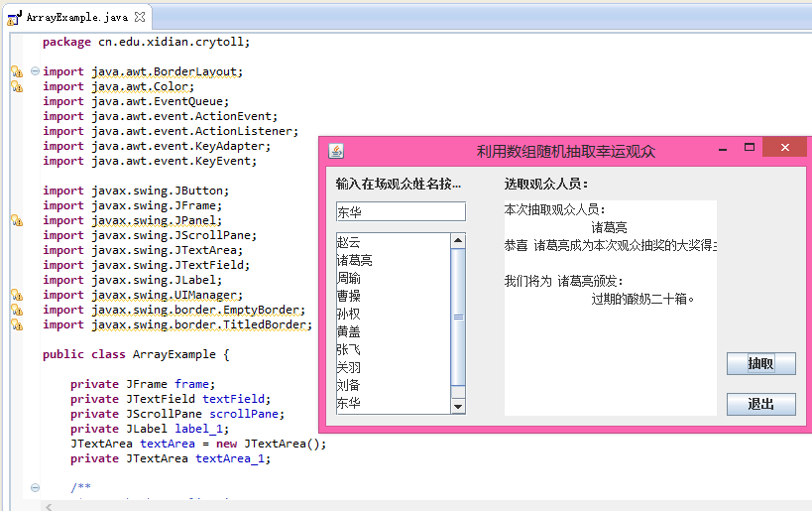Close the ArrayExample.java tab
The height and width of the screenshot is (511, 812).
coord(140,17)
